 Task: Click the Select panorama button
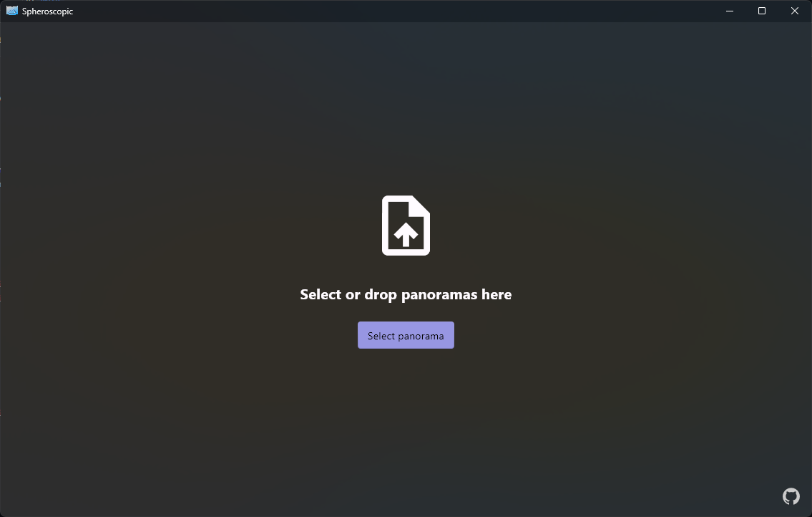[x=406, y=335]
